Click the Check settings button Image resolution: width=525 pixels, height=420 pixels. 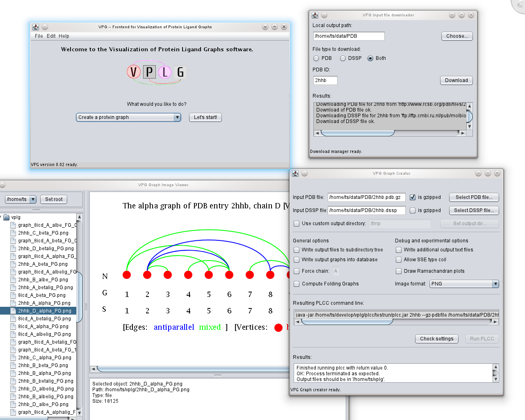436,339
